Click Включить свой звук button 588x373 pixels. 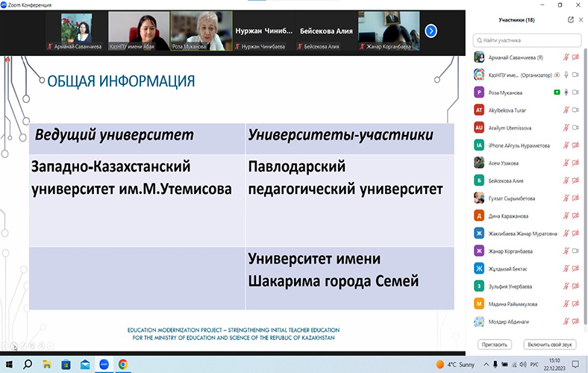click(549, 345)
